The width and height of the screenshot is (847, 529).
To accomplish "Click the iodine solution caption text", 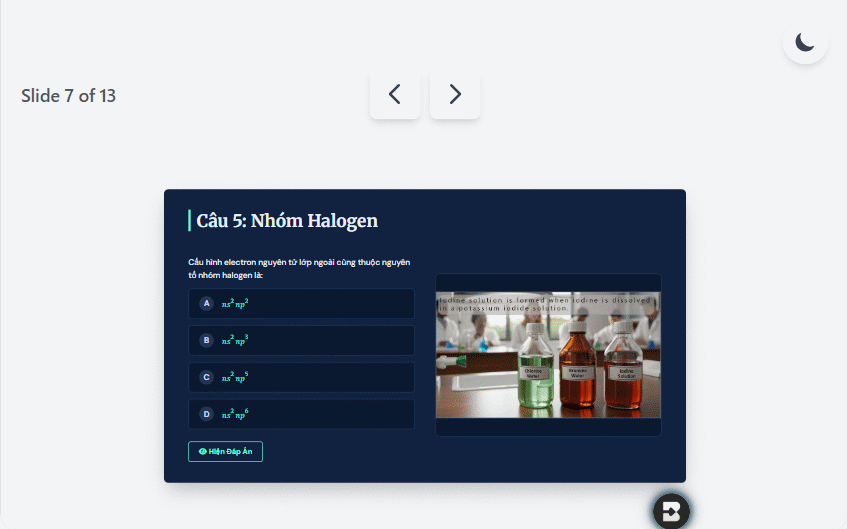I will 546,304.
